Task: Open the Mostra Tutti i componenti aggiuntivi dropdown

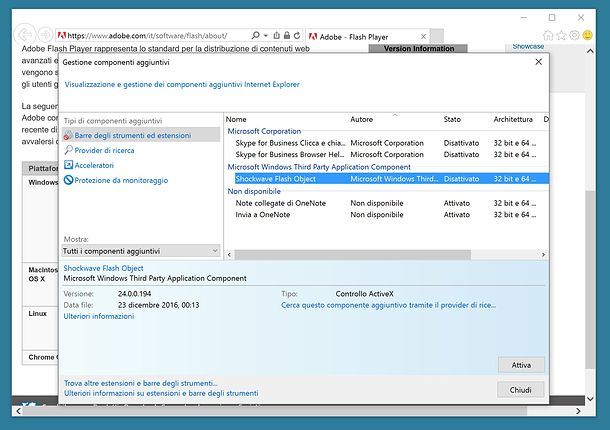Action: 141,251
